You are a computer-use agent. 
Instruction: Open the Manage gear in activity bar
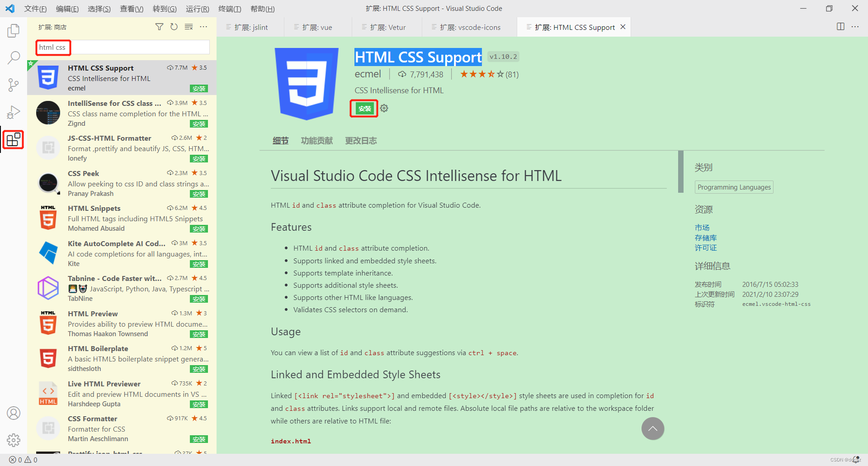tap(14, 440)
